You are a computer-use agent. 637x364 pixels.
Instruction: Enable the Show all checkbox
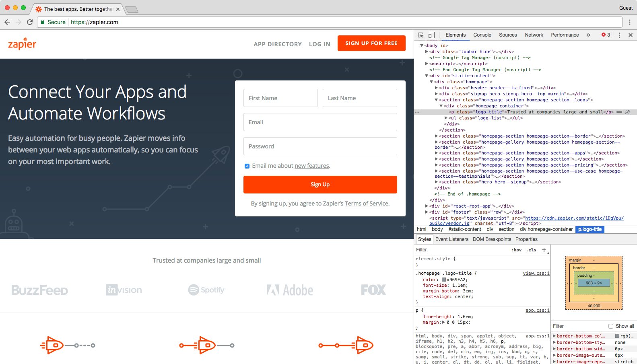(x=611, y=326)
